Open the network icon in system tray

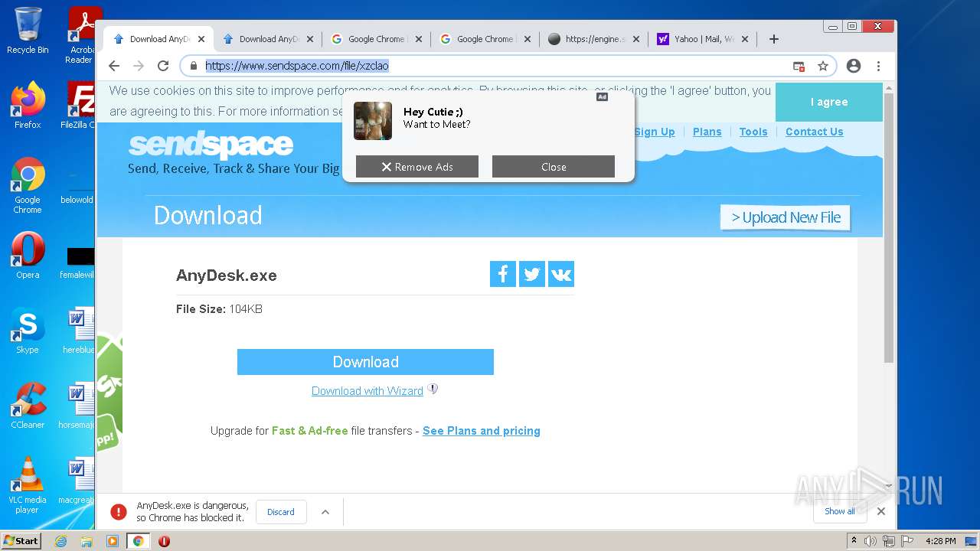pyautogui.click(x=889, y=541)
